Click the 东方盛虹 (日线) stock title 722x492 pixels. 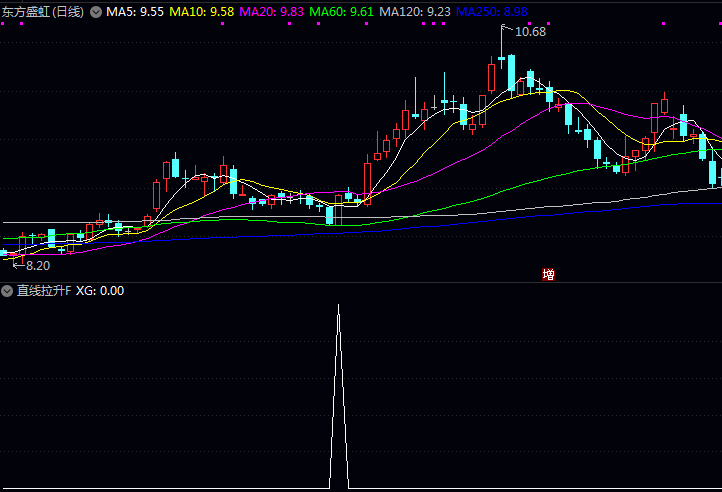pyautogui.click(x=44, y=12)
